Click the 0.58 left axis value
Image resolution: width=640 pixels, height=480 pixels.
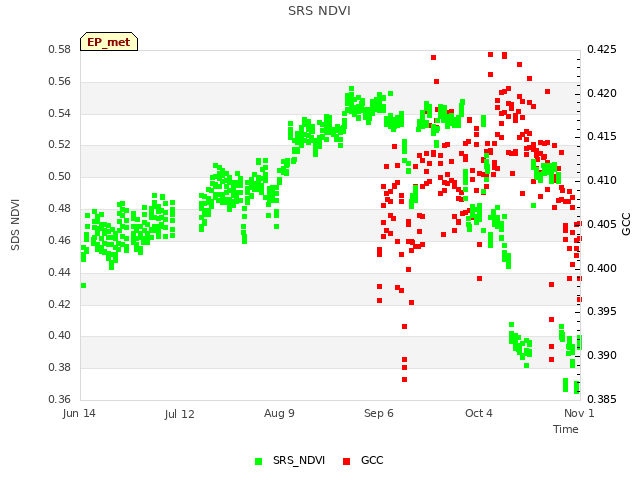tap(60, 49)
